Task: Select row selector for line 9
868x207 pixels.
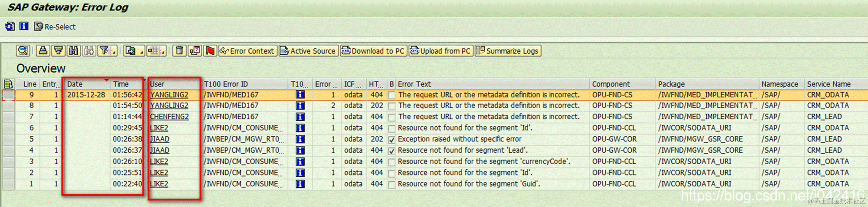Action: coord(9,95)
